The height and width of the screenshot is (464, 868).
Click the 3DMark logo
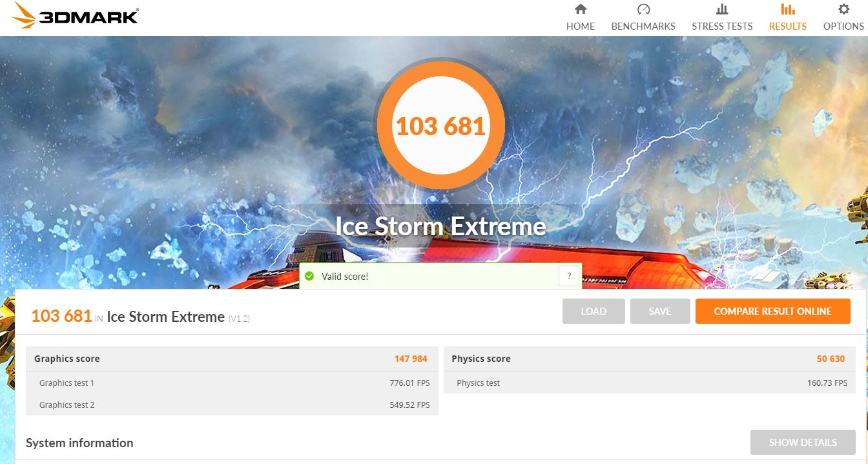coord(74,16)
